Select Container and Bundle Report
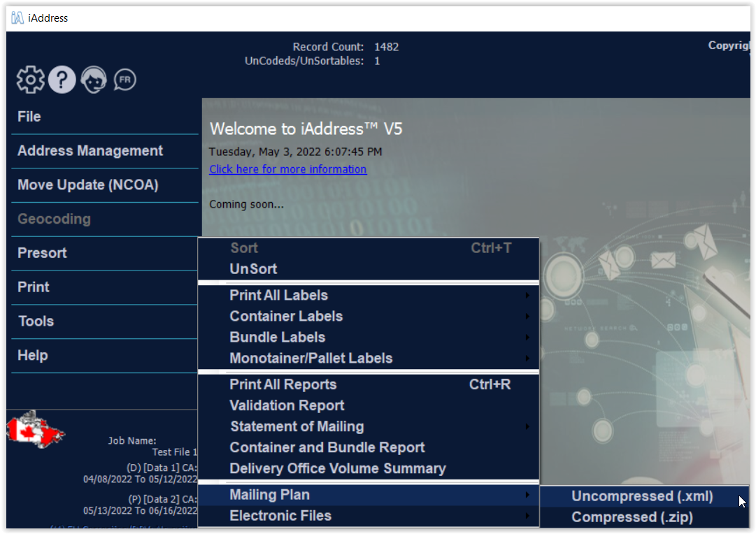The height and width of the screenshot is (534, 756). pyautogui.click(x=369, y=448)
